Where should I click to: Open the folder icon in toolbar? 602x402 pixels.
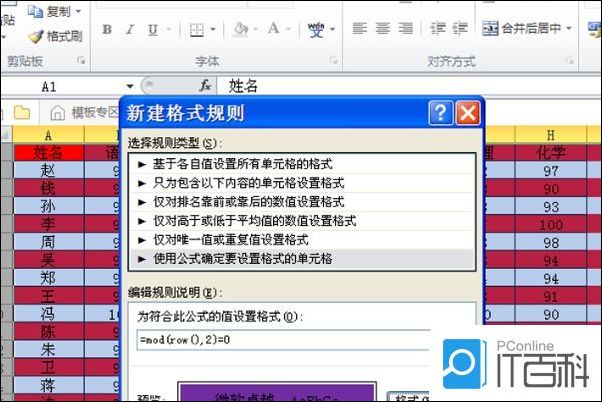point(22,112)
